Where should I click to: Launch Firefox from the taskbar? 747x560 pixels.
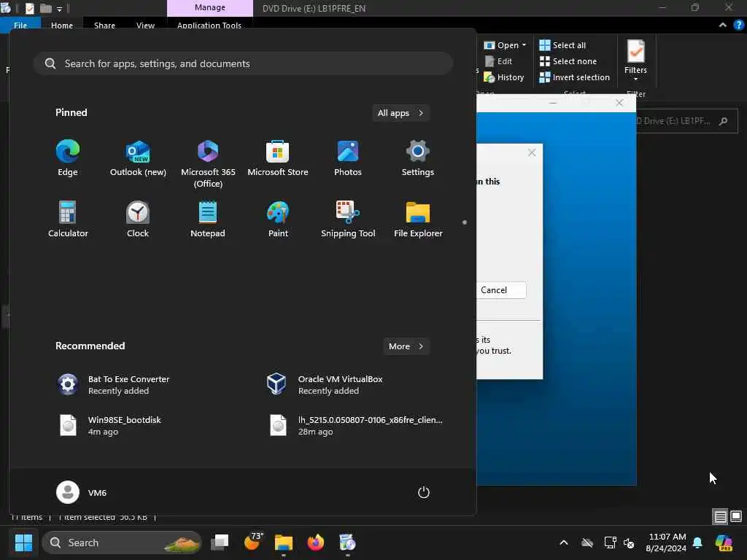[315, 542]
